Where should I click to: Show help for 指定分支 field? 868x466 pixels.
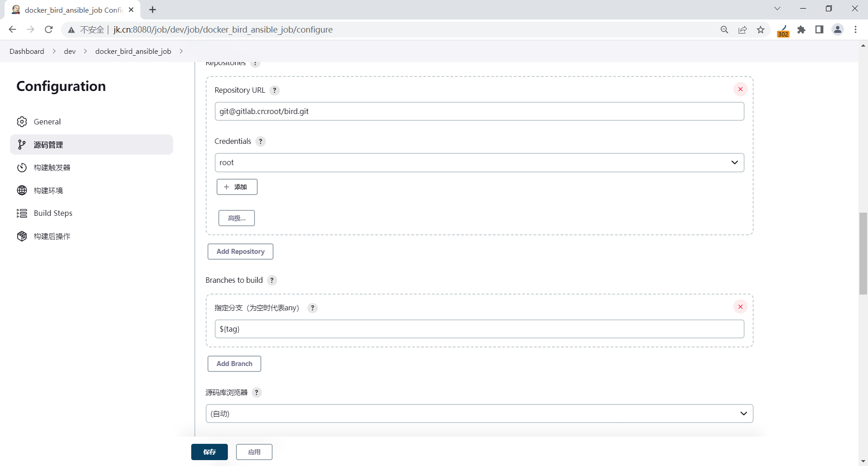coord(312,308)
